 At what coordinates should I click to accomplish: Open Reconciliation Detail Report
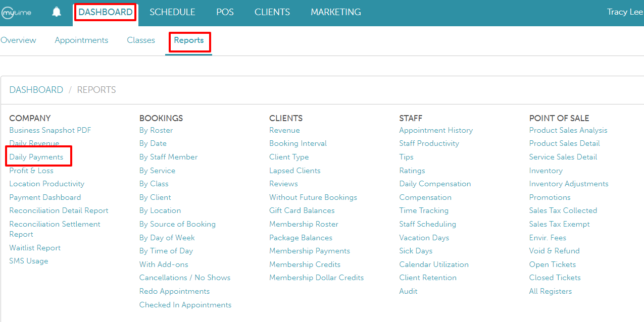point(59,210)
